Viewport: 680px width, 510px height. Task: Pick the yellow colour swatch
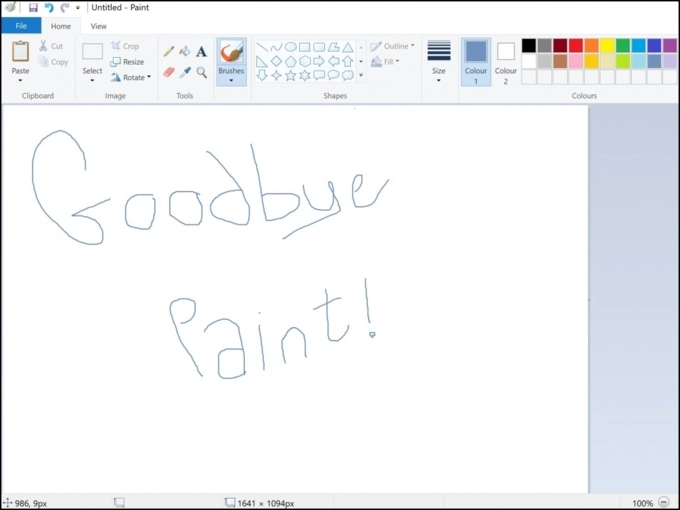[x=607, y=46]
